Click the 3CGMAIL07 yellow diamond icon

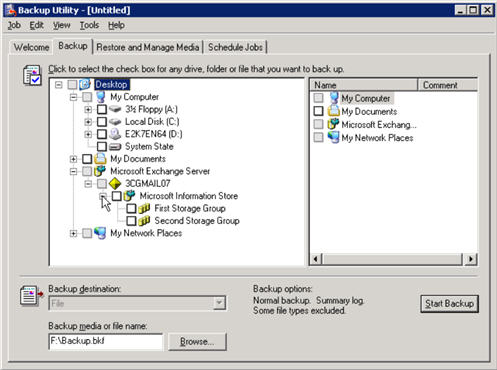[x=115, y=183]
